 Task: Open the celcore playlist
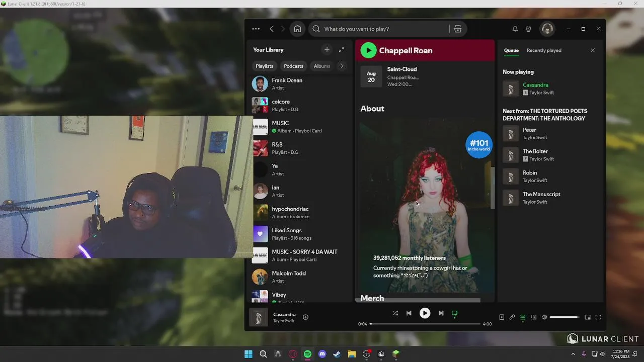click(x=300, y=105)
